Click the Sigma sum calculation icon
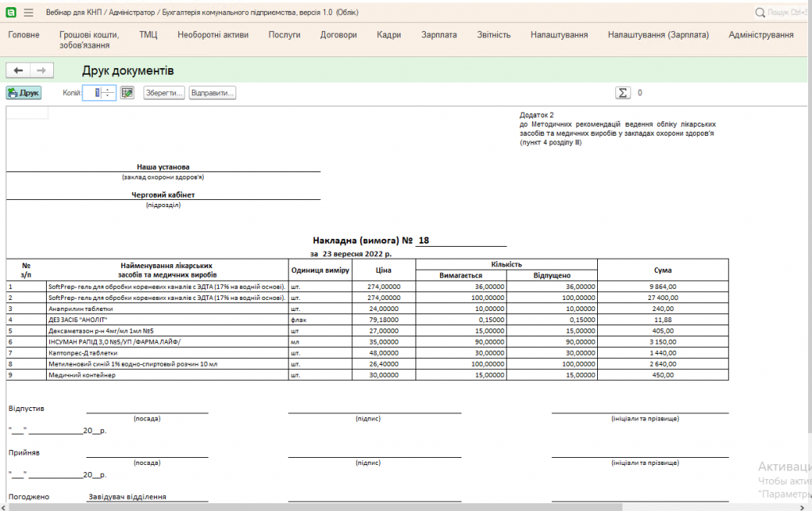812x511 pixels. click(x=623, y=93)
